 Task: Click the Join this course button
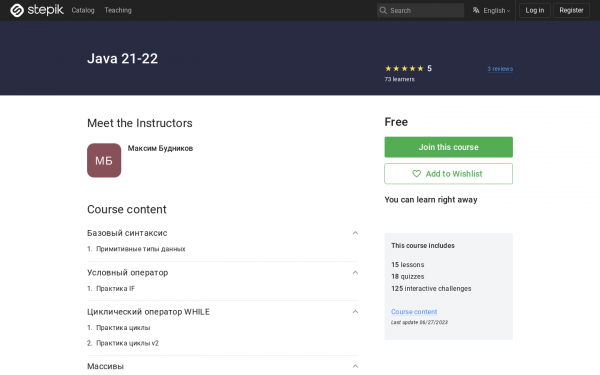point(448,147)
